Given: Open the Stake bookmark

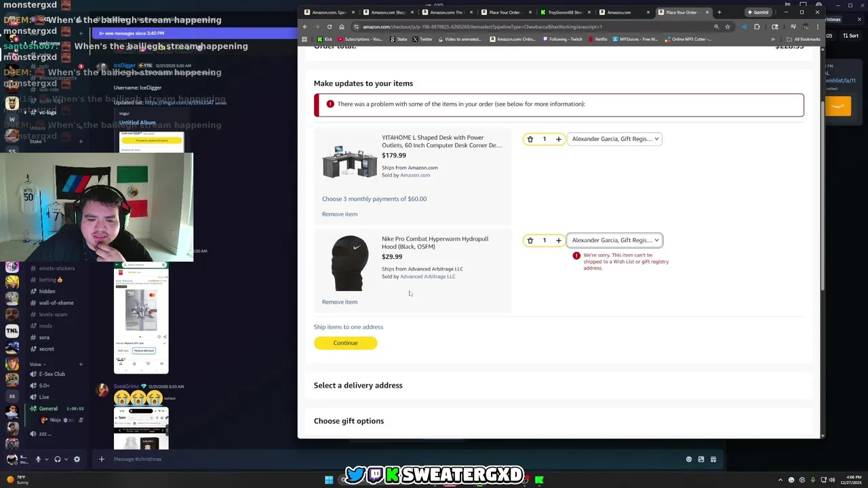Looking at the screenshot, I should click(399, 39).
